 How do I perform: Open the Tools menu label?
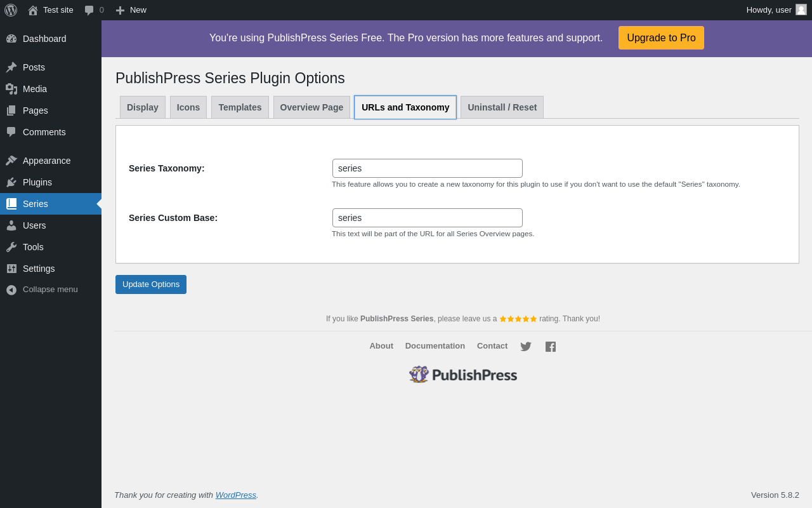[x=33, y=247]
